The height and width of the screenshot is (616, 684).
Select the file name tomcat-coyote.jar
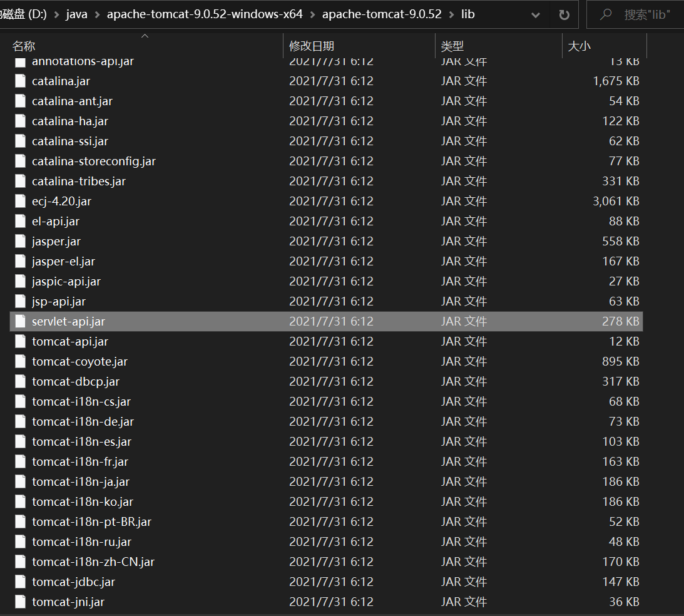[x=80, y=362]
